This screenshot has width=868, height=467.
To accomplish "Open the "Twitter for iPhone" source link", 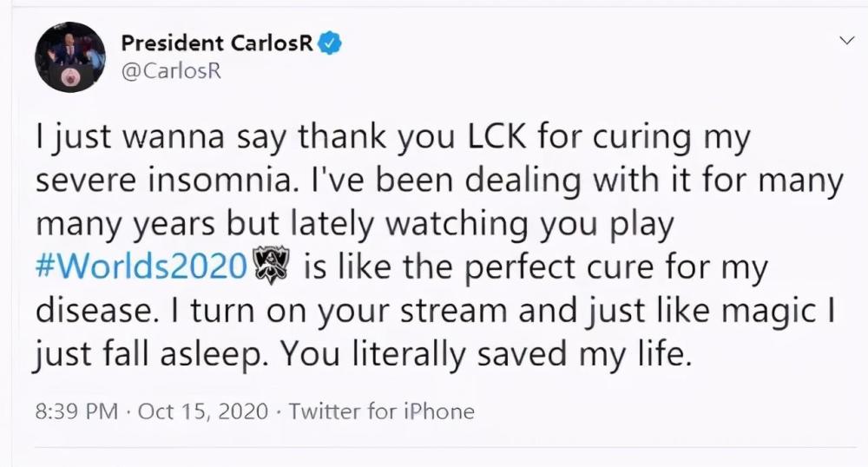I will point(381,411).
